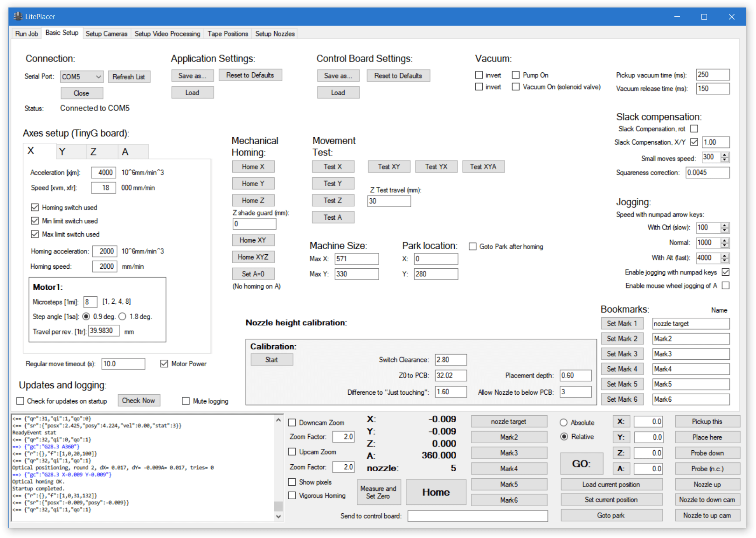Click the down arrow of log scrollbar
This screenshot has height=538, width=756.
[x=278, y=517]
